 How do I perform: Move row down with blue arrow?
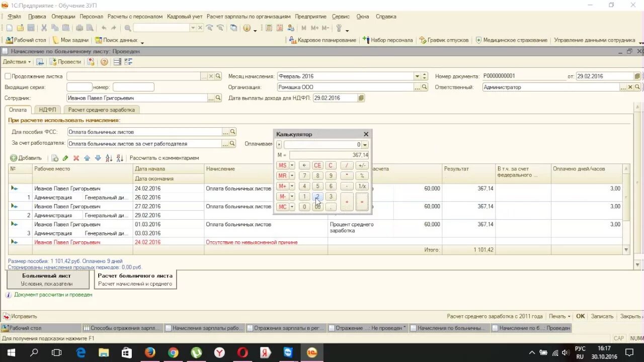tap(98, 158)
